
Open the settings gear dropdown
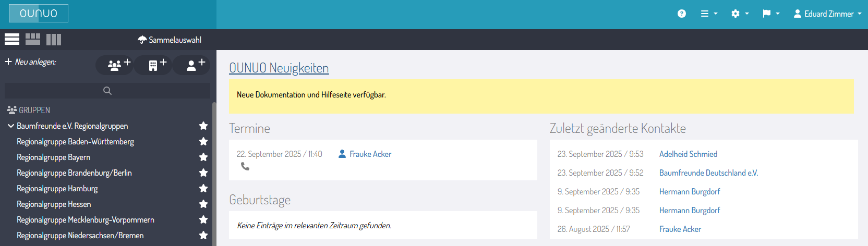pos(740,14)
